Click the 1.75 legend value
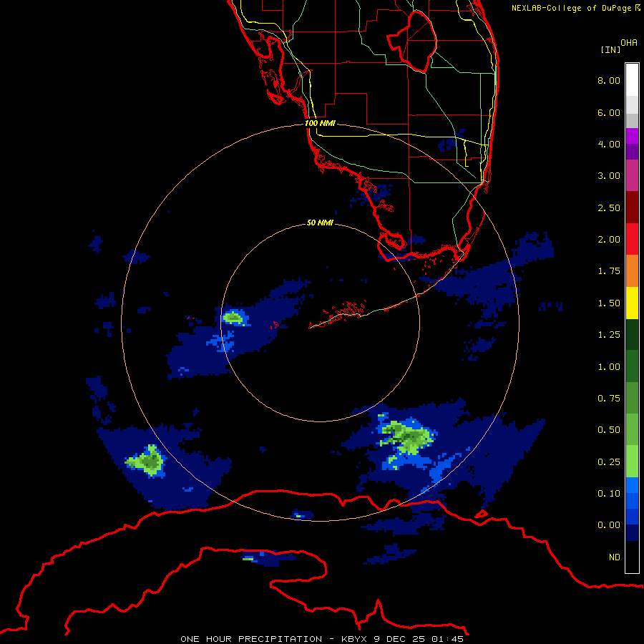The image size is (644, 644). 609,271
